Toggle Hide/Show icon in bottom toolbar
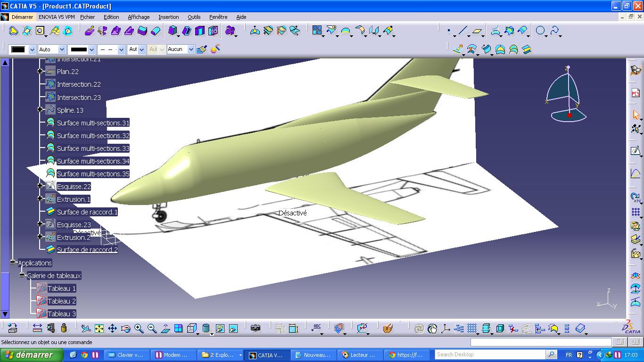Image resolution: width=644 pixels, height=362 pixels. tap(220, 329)
